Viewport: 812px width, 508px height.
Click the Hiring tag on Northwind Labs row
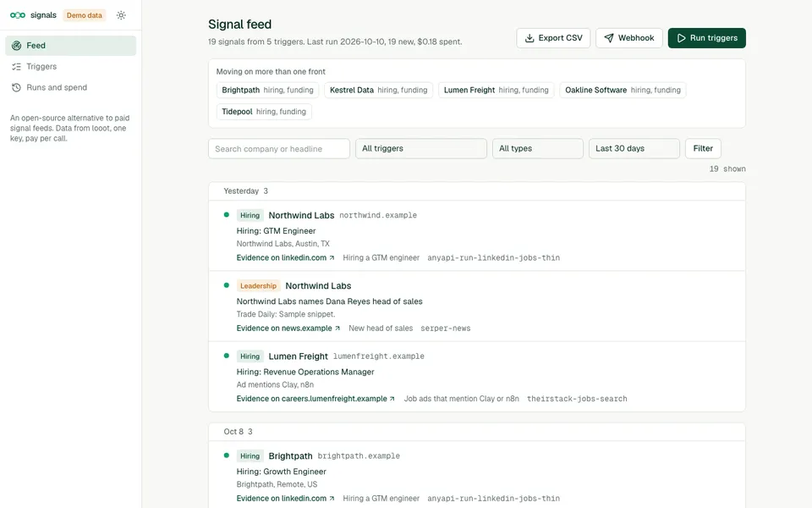point(250,215)
